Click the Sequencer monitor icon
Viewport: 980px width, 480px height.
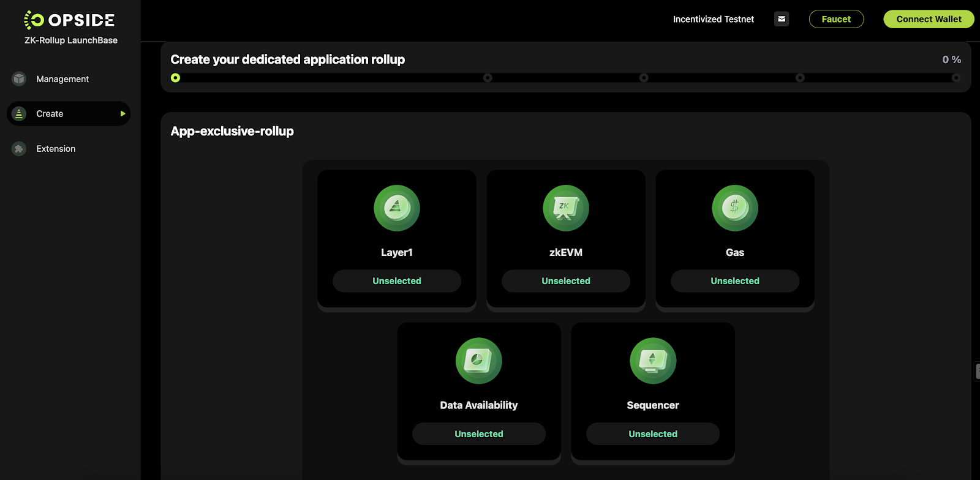653,361
